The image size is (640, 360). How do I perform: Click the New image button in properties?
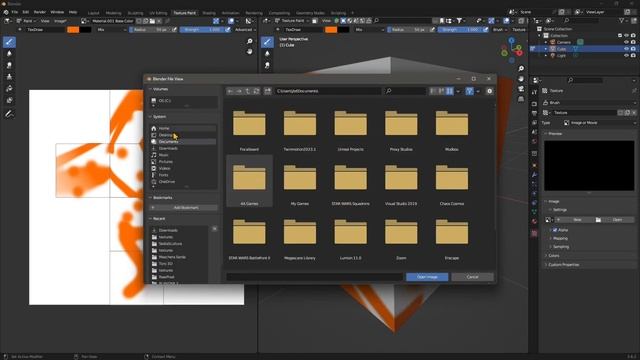(x=576, y=220)
